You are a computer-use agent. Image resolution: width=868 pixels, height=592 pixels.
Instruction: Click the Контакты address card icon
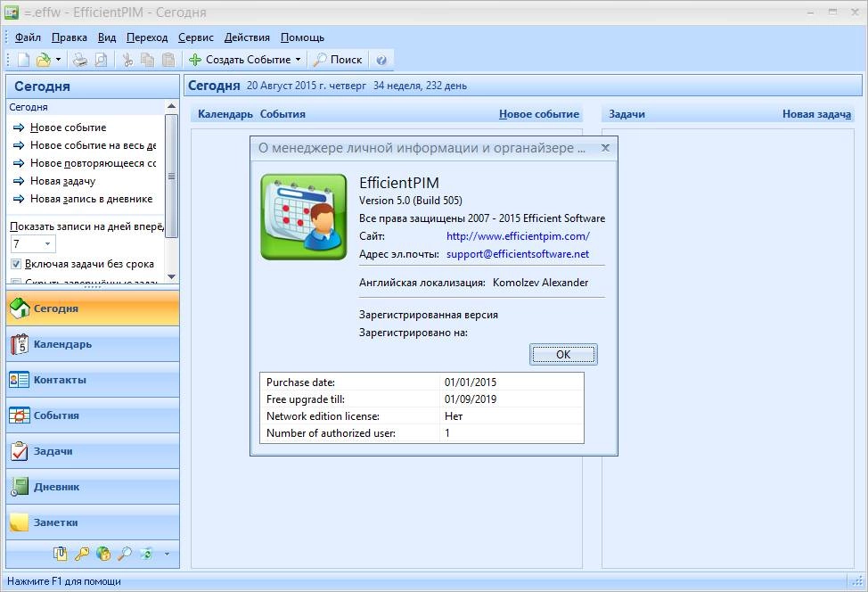20,380
